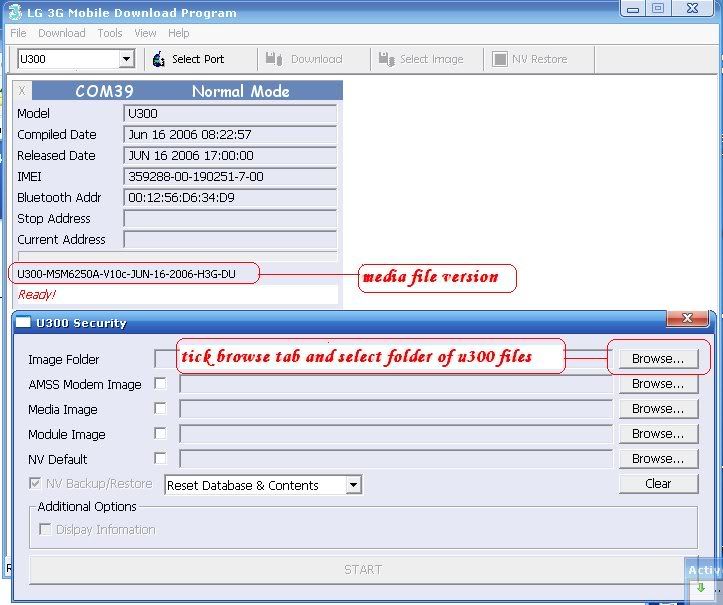Click the IMEI number field

tap(230, 176)
